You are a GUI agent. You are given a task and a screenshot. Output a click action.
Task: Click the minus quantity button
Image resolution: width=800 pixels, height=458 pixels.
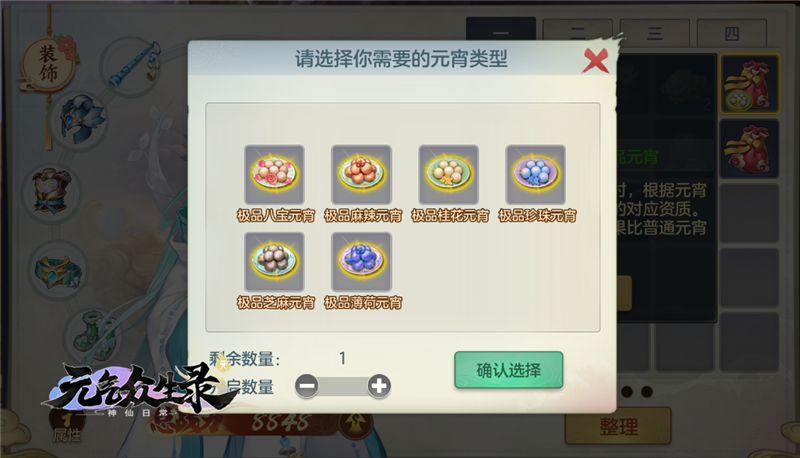tap(307, 386)
